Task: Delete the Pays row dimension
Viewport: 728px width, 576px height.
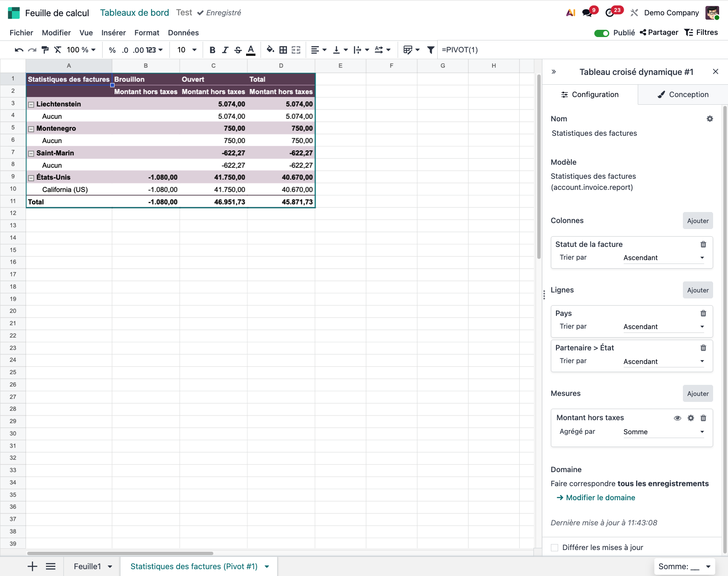Action: [x=703, y=313]
